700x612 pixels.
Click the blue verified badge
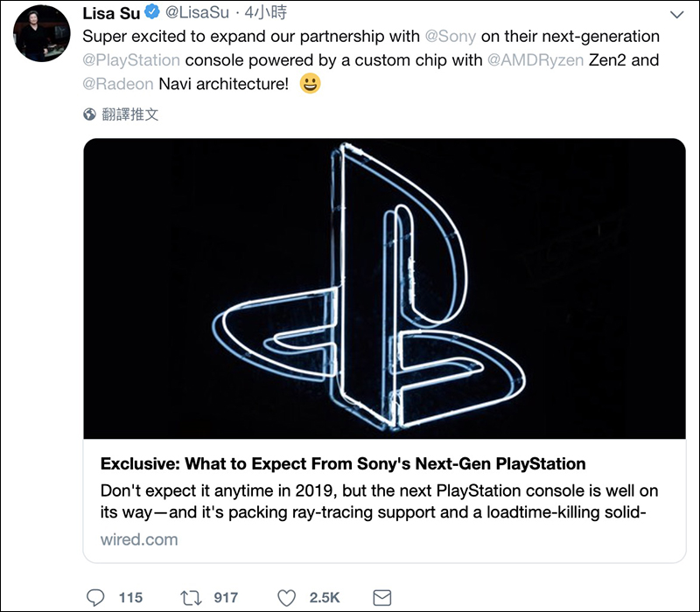(152, 13)
